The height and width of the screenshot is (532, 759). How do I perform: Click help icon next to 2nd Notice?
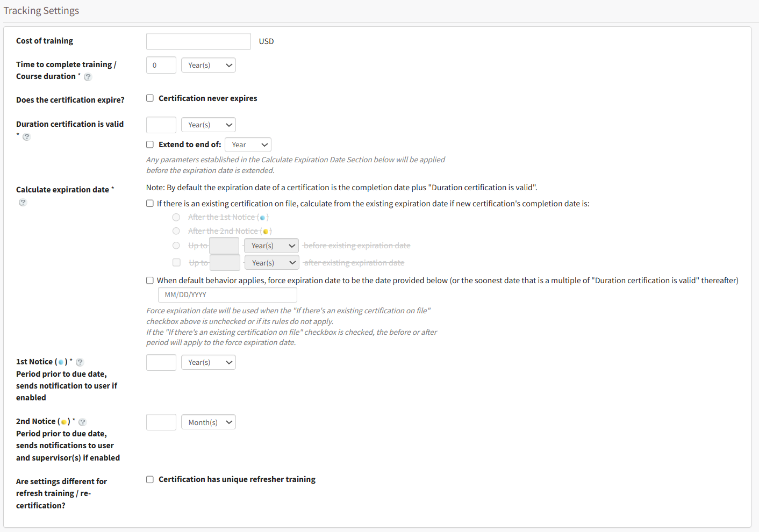click(82, 422)
